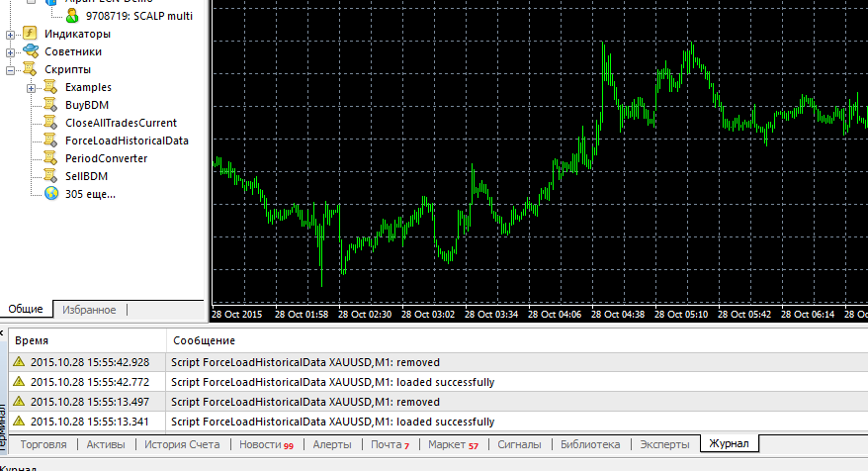This screenshot has width=868, height=471.
Task: Click the chart time label '28 Oct 05:42'
Action: pyautogui.click(x=744, y=315)
